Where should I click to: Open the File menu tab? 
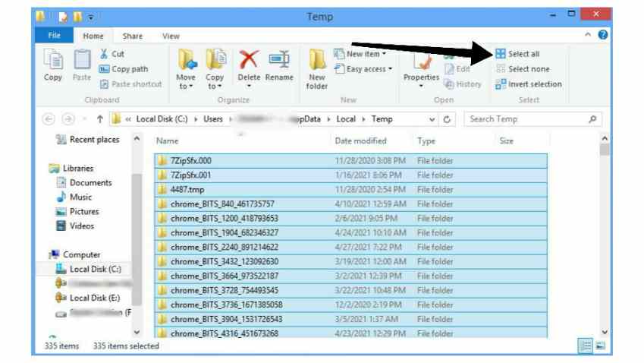pos(54,36)
